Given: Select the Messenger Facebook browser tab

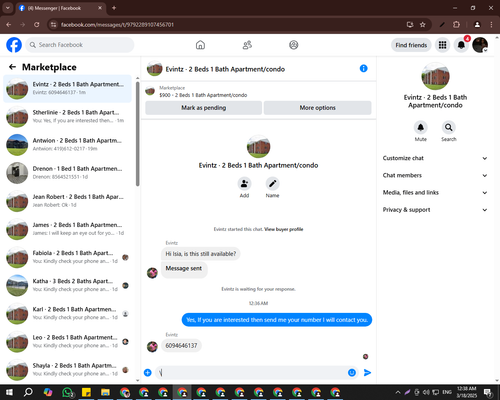Looking at the screenshot, I should point(60,8).
